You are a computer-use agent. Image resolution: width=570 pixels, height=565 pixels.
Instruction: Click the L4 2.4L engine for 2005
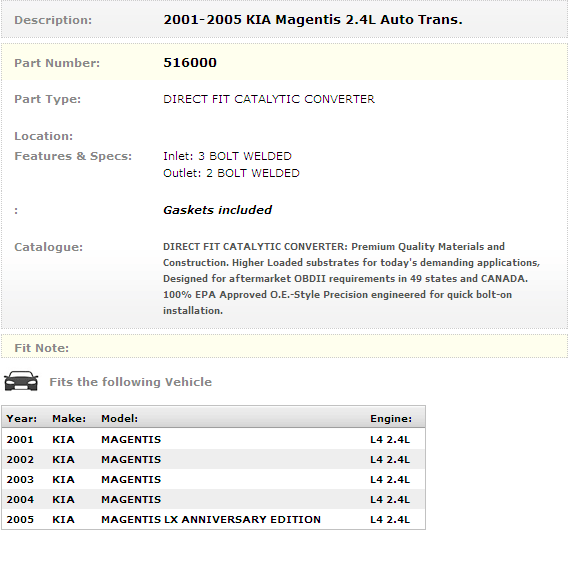coord(390,519)
